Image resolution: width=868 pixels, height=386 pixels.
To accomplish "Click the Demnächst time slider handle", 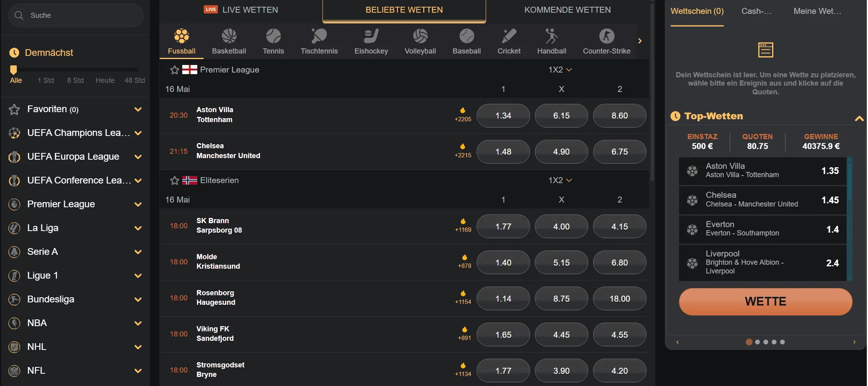I will coord(13,70).
